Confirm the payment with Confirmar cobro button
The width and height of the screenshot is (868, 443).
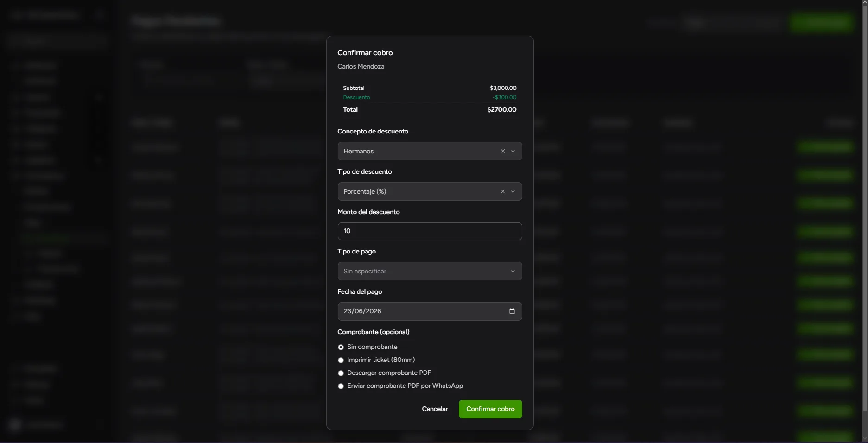490,409
